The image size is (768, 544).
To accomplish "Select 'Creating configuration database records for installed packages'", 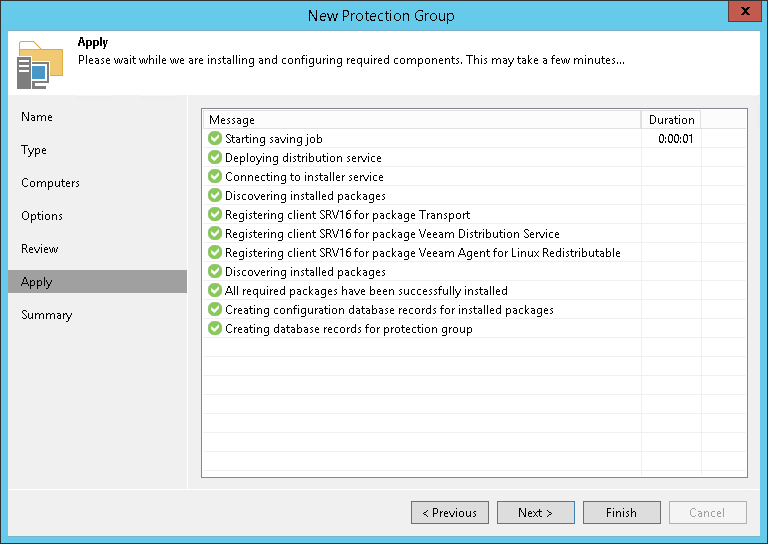I will point(389,310).
